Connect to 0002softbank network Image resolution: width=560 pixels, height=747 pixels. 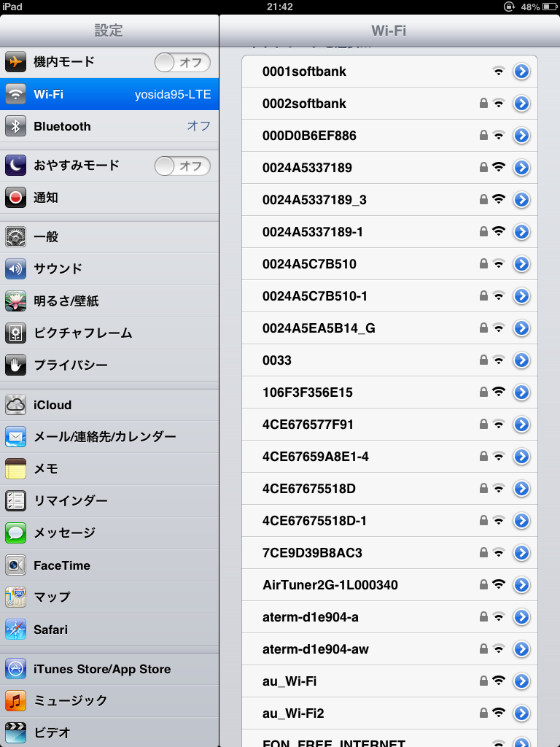point(365,104)
